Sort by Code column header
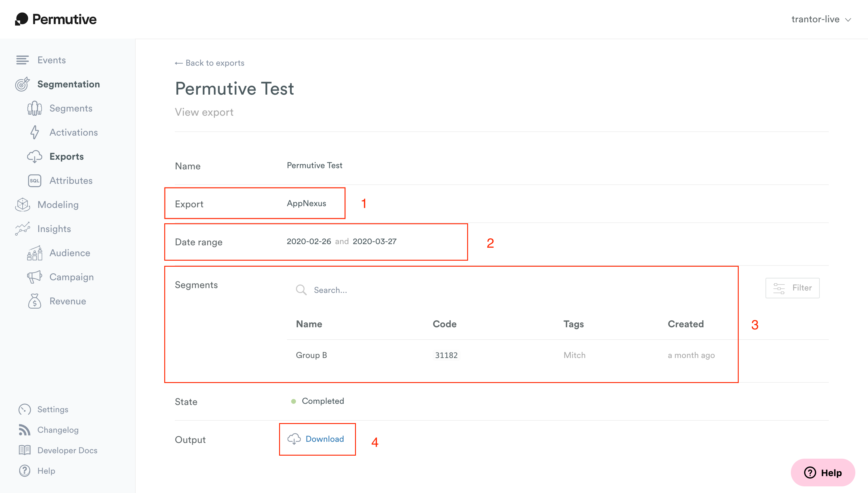The height and width of the screenshot is (493, 868). click(x=445, y=324)
